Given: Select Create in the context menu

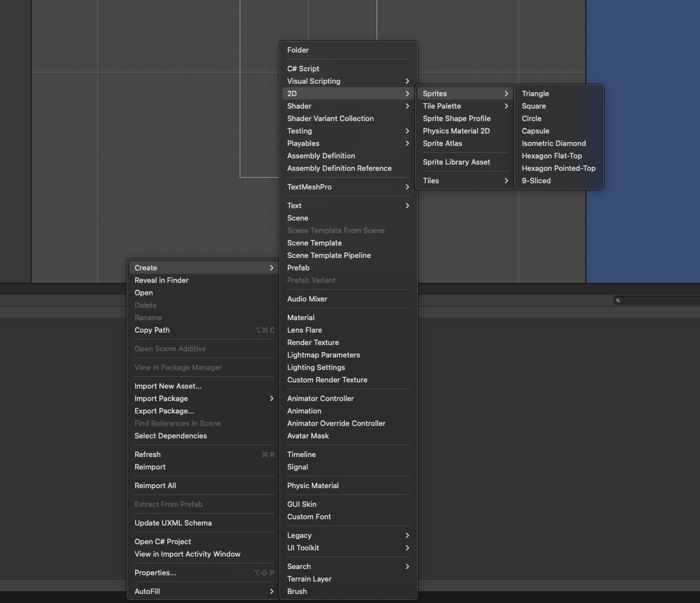Looking at the screenshot, I should [204, 268].
